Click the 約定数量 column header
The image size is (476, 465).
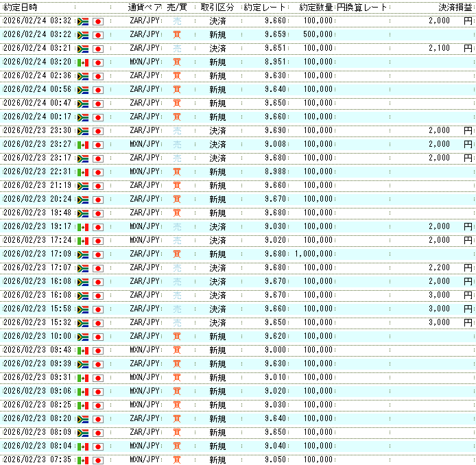point(316,7)
